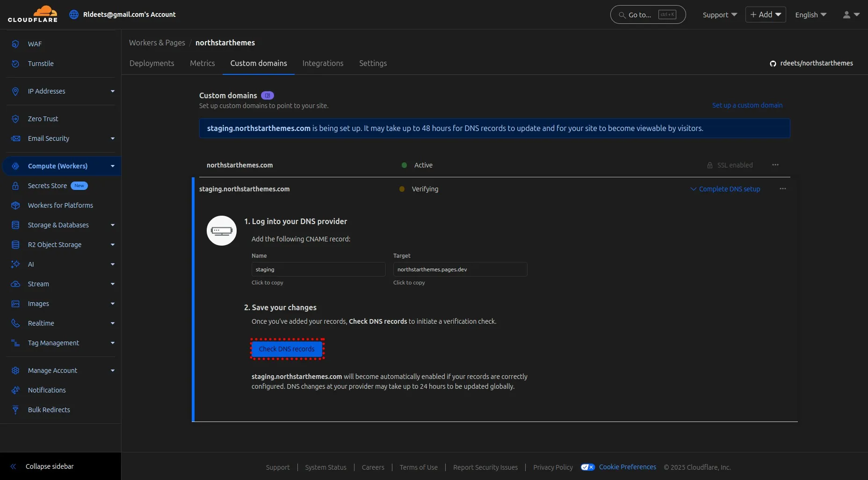Open Cookie Preferences link in footer
The width and height of the screenshot is (868, 480).
628,467
